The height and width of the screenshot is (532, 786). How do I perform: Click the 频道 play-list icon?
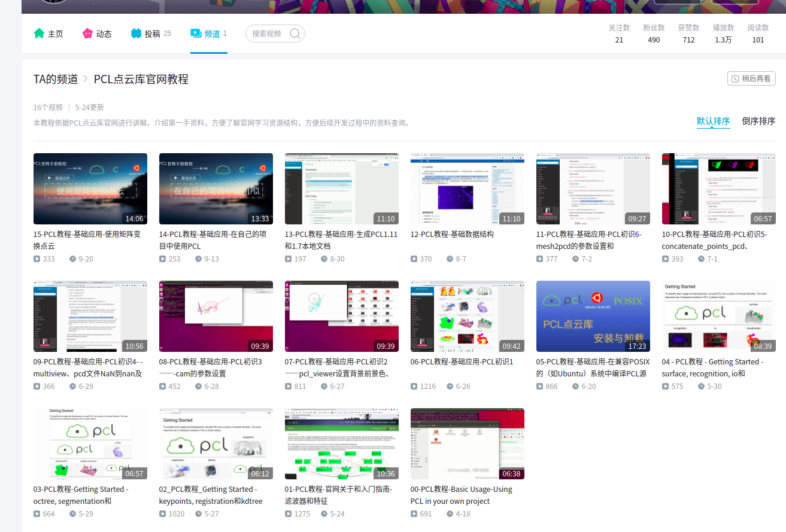195,34
